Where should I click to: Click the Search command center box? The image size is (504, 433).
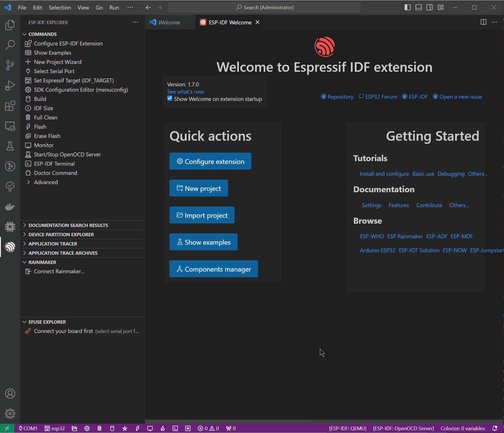point(264,8)
